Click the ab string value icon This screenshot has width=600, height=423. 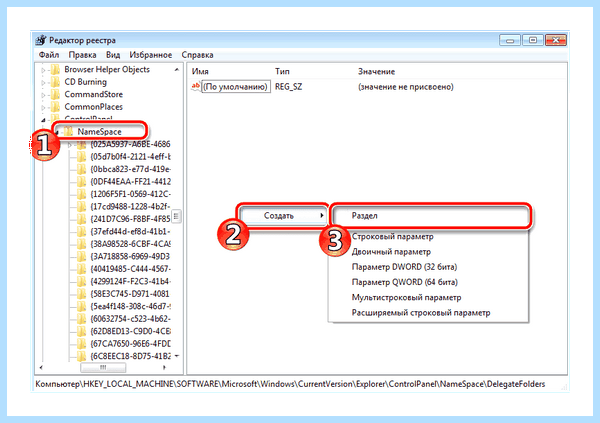(196, 87)
